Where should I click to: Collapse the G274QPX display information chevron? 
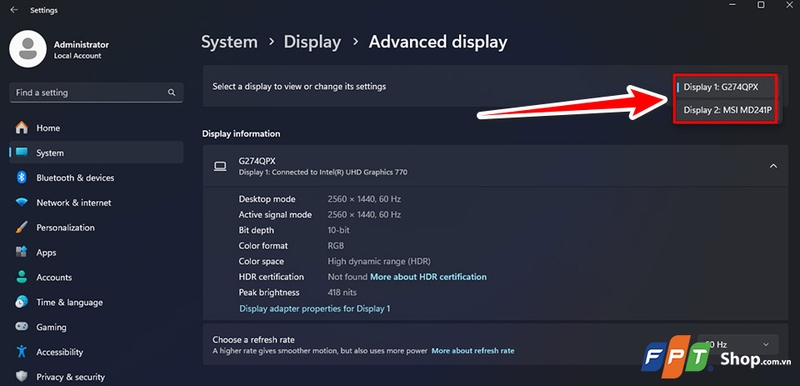(773, 166)
